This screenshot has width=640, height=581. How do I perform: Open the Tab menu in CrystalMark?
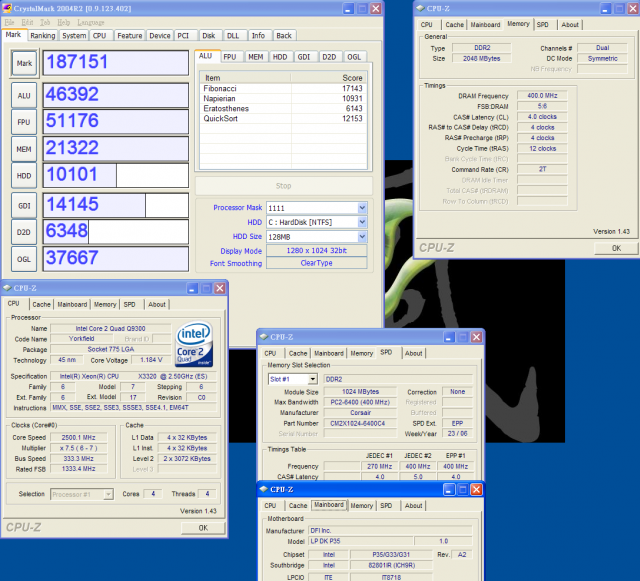pos(45,22)
